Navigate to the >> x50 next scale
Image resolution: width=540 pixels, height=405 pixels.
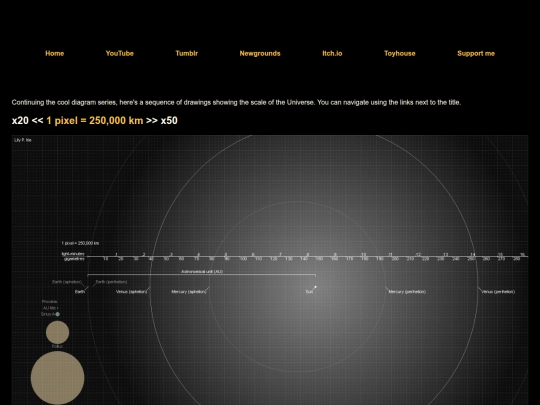[x=162, y=121]
